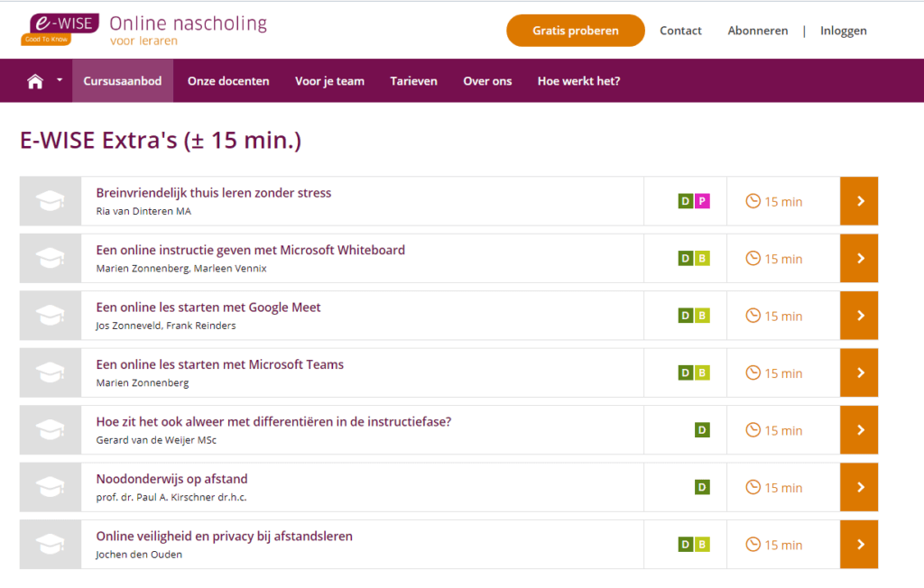Select Tarieven in the navigation bar
Screen dimensions: 924x588
pyautogui.click(x=413, y=81)
